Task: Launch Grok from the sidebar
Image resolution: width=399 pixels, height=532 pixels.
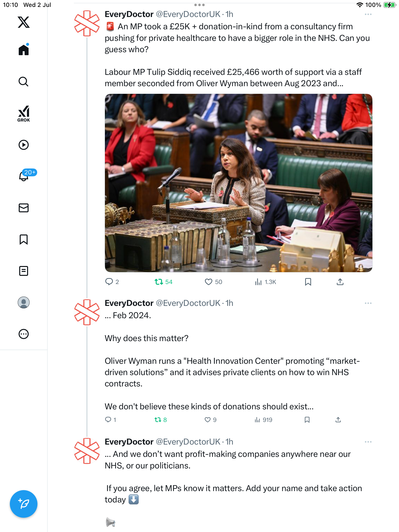Action: tap(24, 114)
